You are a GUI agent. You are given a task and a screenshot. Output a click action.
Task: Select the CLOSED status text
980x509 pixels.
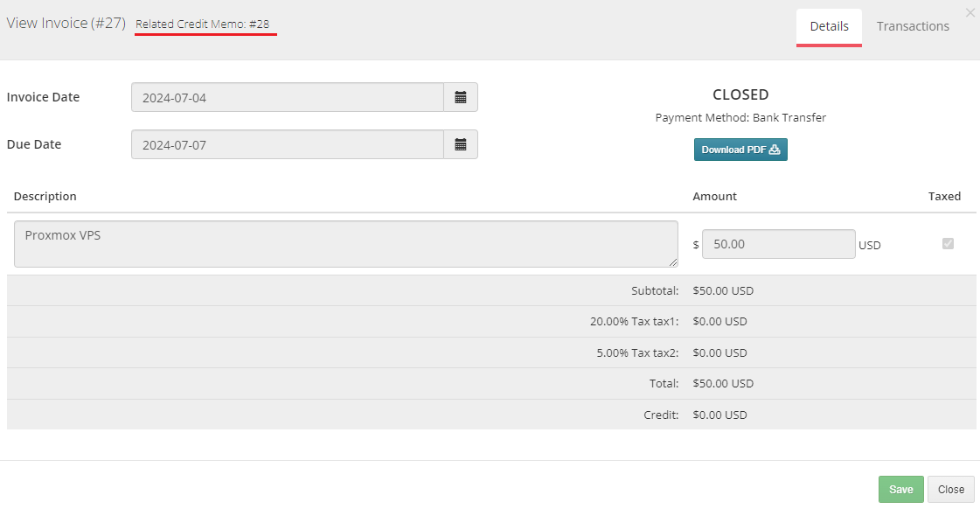(x=740, y=94)
